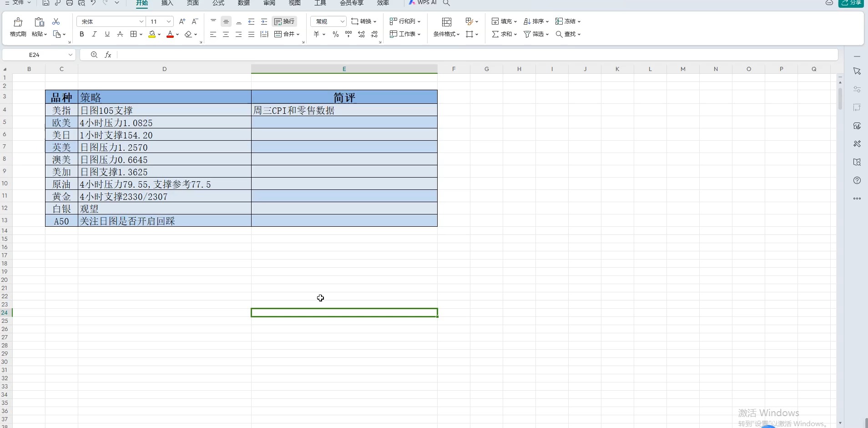The image size is (868, 428).
Task: Click the Copy icon below scissors
Action: 57,34
